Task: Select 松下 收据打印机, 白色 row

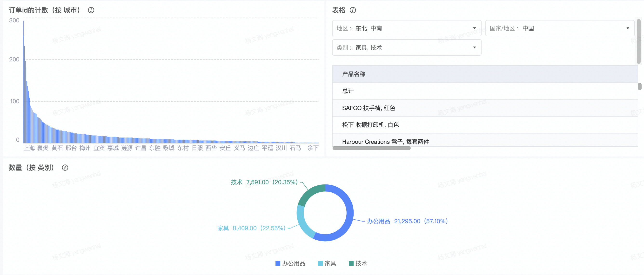Action: [x=370, y=125]
